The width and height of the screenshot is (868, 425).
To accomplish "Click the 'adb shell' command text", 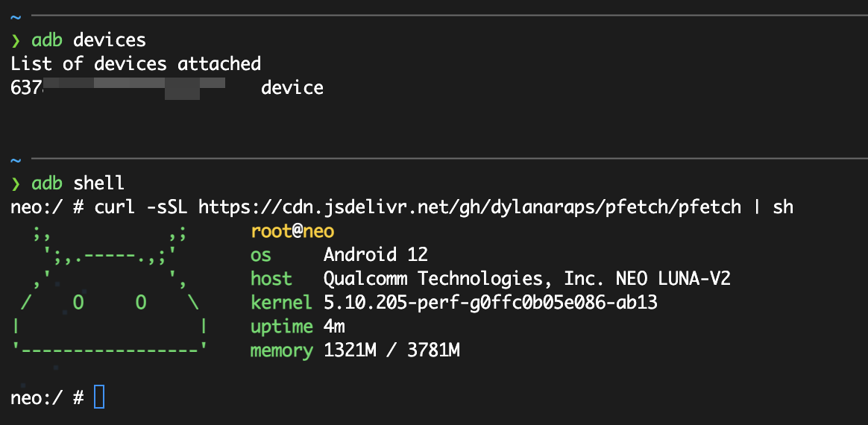I will coord(78,183).
